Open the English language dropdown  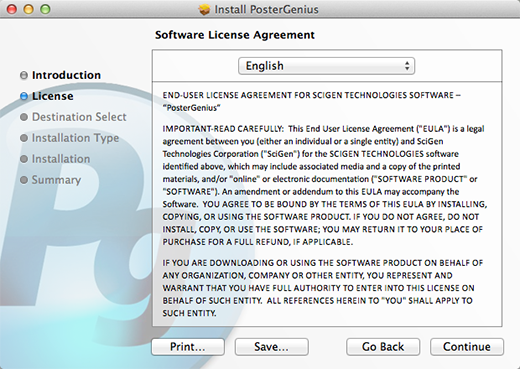click(326, 66)
